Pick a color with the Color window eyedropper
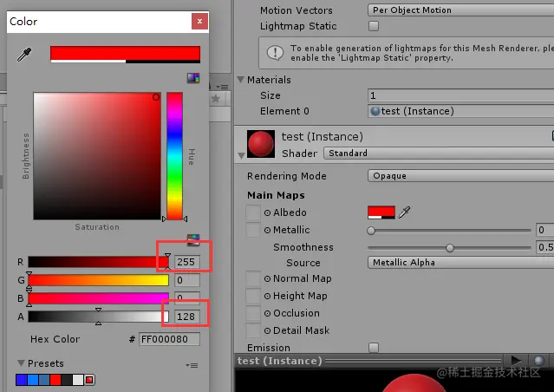The image size is (554, 392). (24, 55)
